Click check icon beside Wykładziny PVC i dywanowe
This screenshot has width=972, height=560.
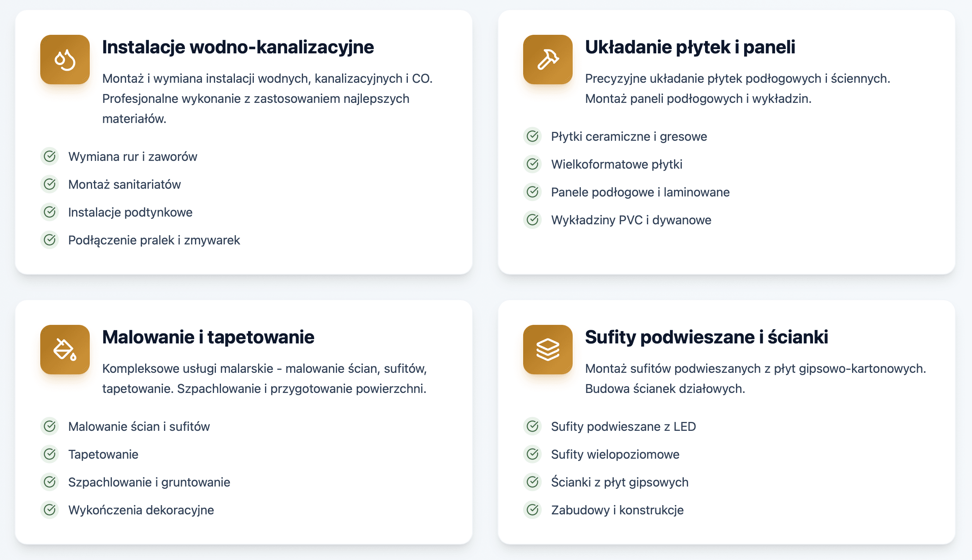(x=532, y=220)
